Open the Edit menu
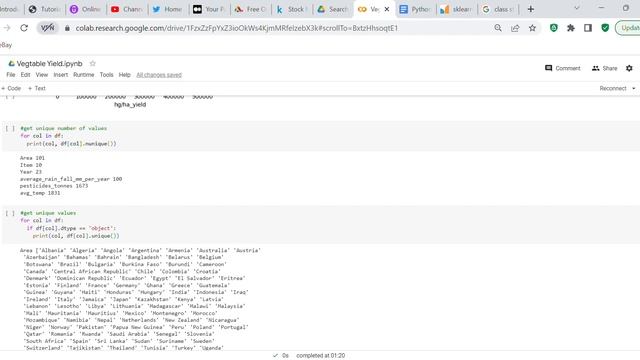 point(25,75)
